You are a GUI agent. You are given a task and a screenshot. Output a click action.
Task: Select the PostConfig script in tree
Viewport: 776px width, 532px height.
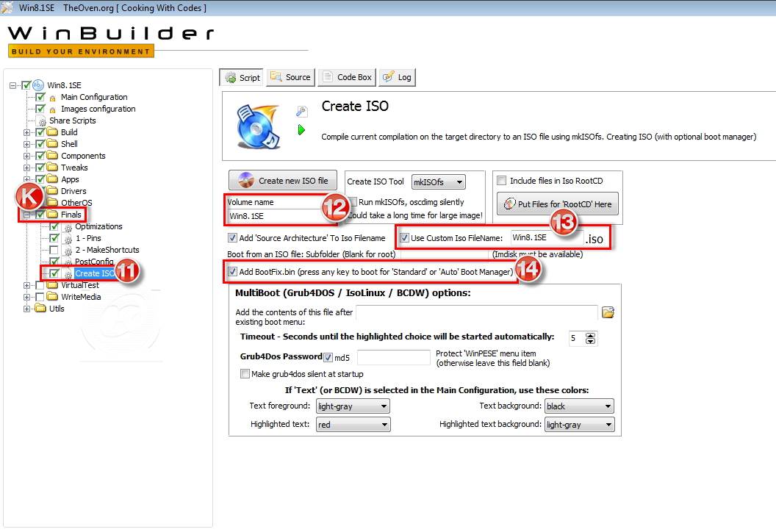[94, 262]
